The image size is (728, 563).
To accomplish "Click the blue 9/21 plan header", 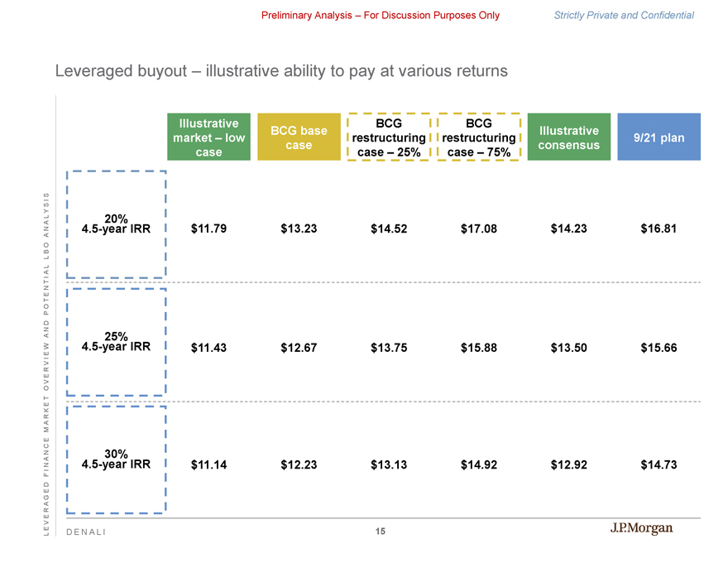I will (x=659, y=137).
